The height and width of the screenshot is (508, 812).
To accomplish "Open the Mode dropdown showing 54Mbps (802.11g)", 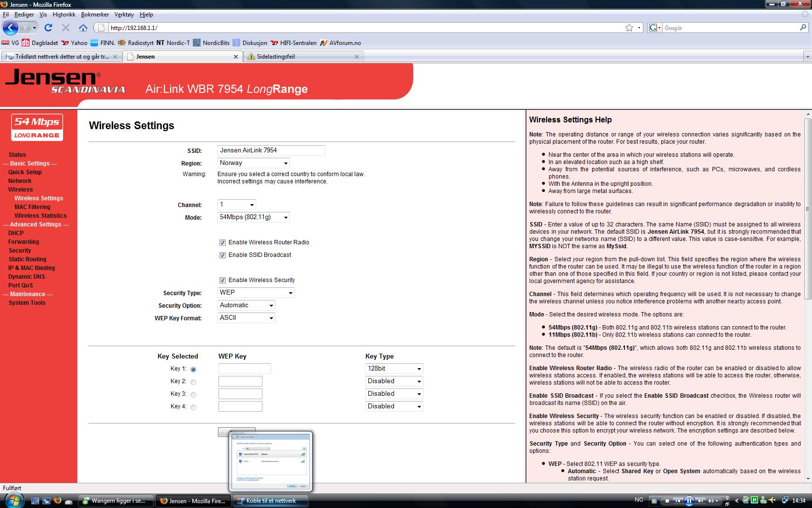I will click(x=254, y=217).
